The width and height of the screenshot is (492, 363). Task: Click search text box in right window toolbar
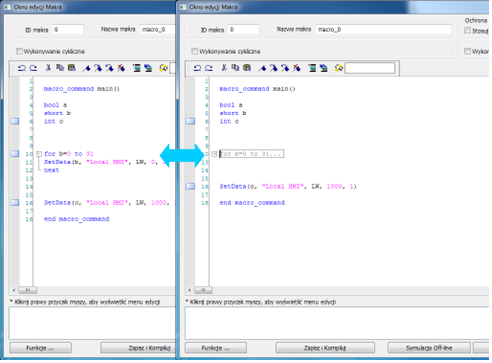point(370,68)
